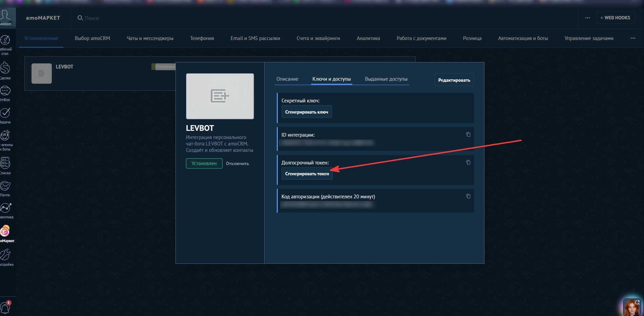Open the Lists icon in the sidebar

coord(5,163)
